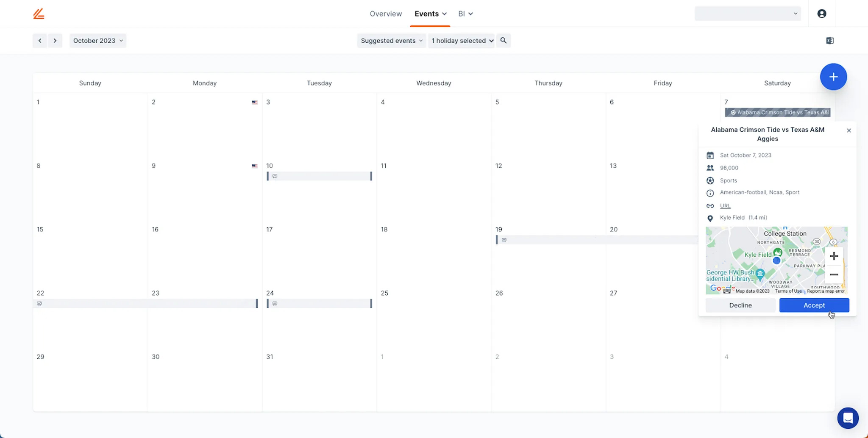Expand the account selector in the top bar

(795, 13)
